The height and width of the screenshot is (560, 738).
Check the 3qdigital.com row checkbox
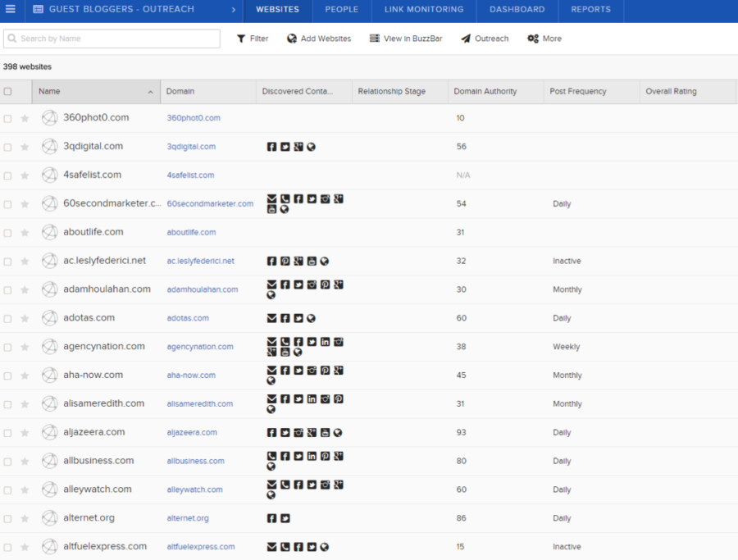click(7, 148)
